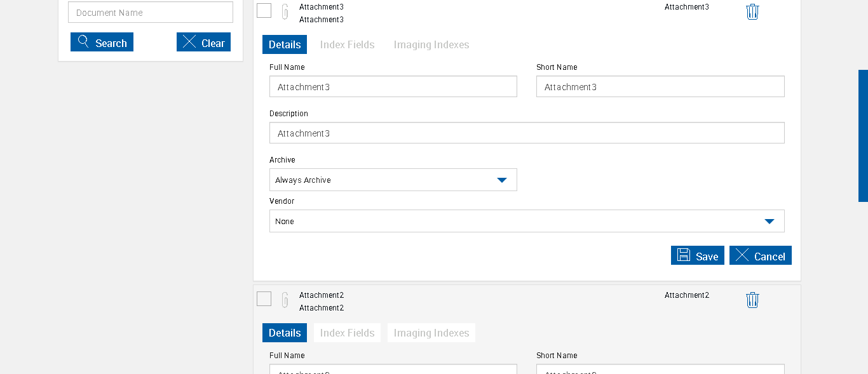Tick the checkbox for Attachment3 row
868x374 pixels.
[x=264, y=11]
